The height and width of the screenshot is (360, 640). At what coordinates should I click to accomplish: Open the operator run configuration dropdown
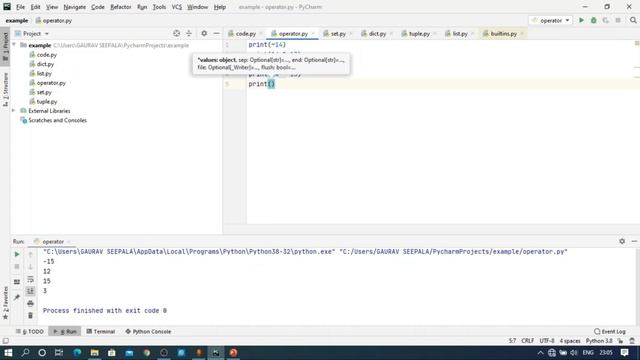click(551, 20)
